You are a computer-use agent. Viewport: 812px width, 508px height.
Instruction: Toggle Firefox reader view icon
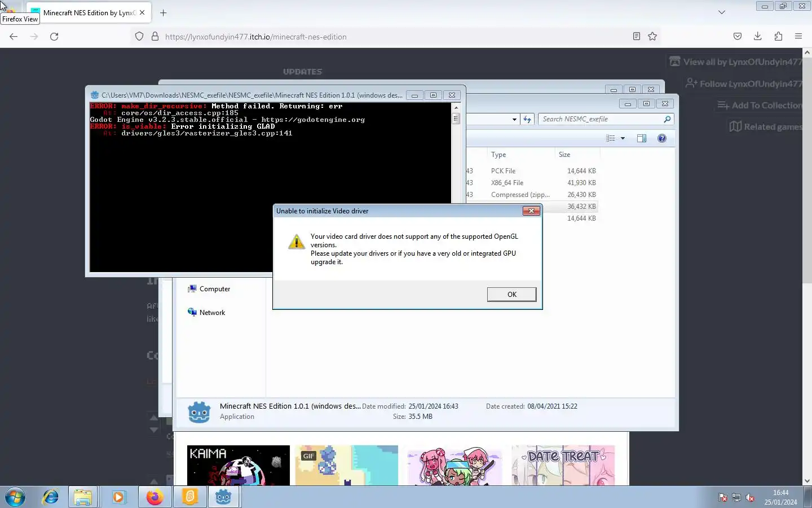pyautogui.click(x=637, y=36)
